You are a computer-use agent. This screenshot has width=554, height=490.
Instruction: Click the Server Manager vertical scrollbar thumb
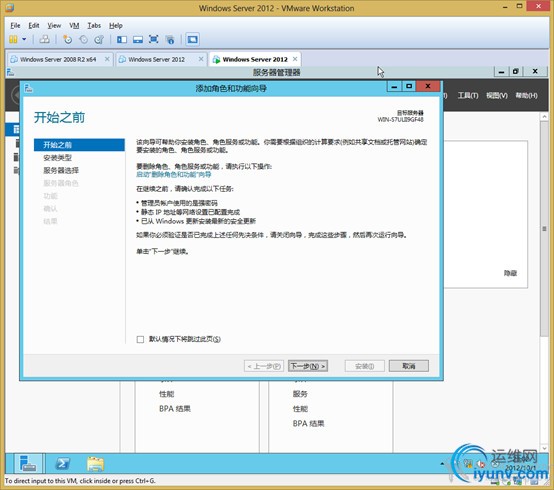[544, 229]
